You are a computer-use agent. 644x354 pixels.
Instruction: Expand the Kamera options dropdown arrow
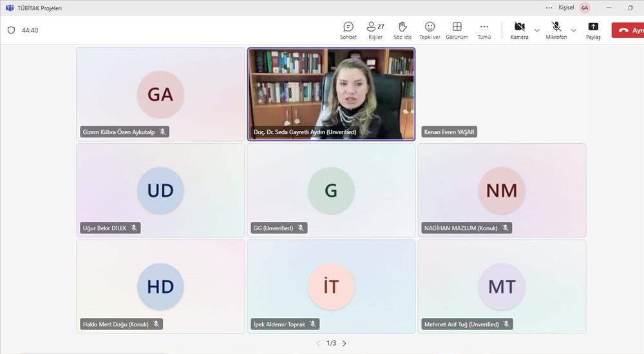click(537, 30)
